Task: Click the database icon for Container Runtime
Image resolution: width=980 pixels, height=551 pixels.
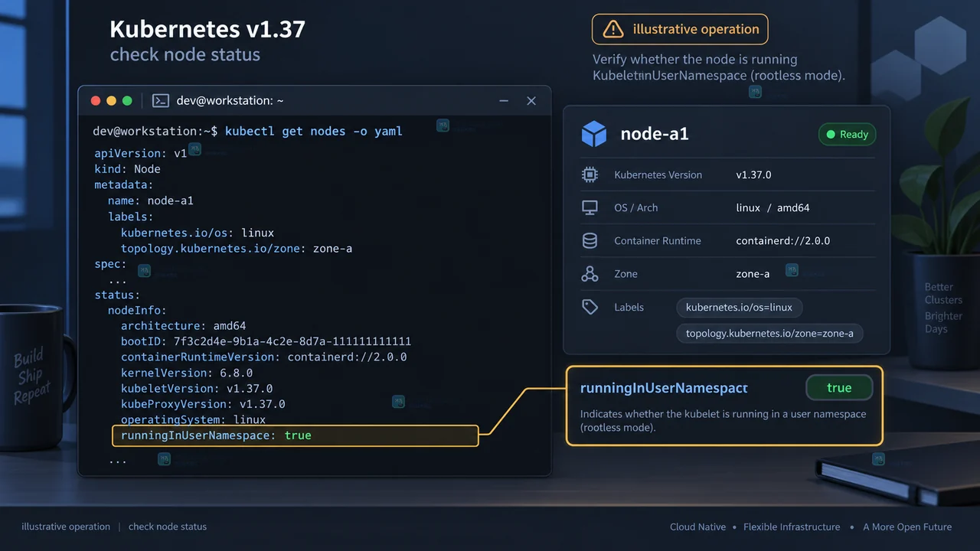Action: click(590, 240)
